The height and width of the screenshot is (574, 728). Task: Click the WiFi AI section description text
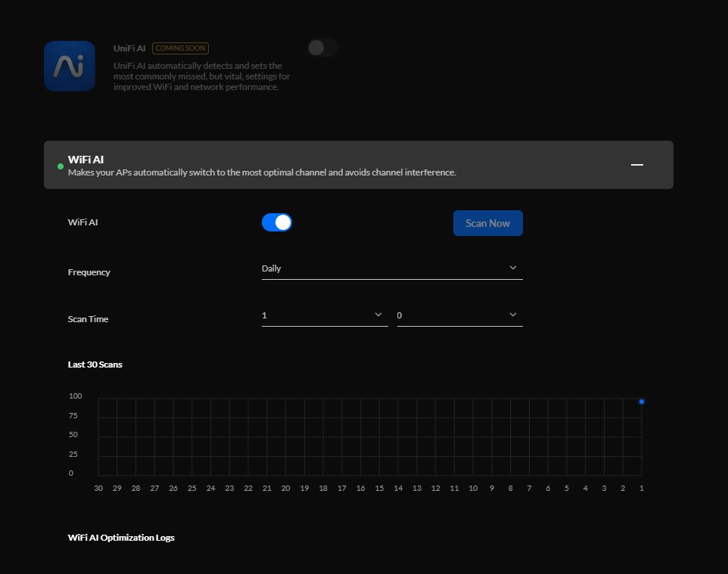(x=262, y=172)
